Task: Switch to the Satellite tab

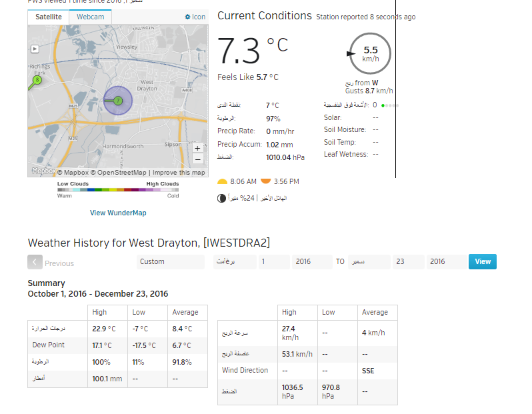Action: pyautogui.click(x=49, y=17)
